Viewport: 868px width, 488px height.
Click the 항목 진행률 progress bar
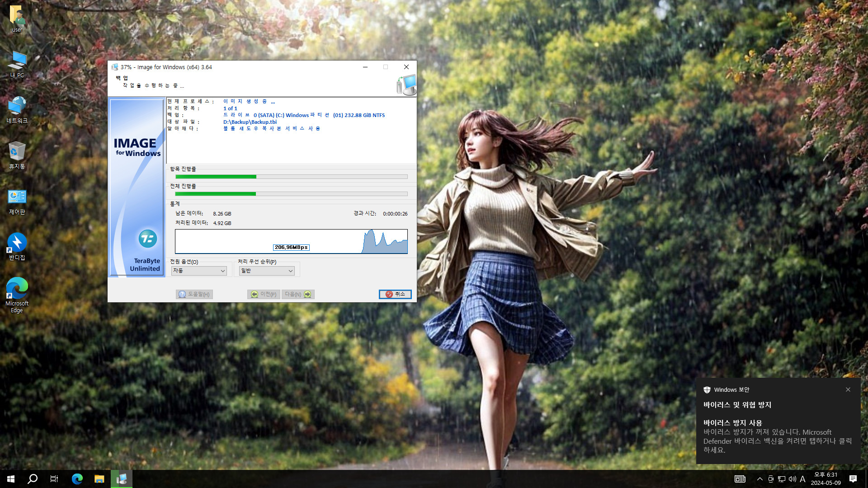[291, 177]
